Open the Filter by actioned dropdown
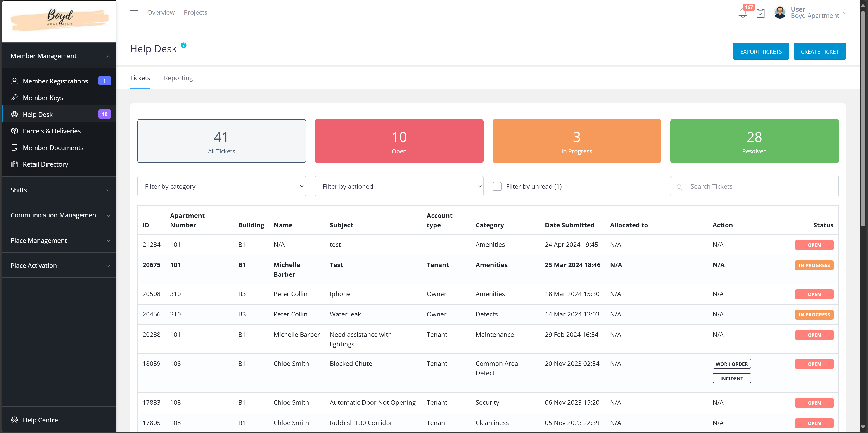The image size is (868, 433). point(399,186)
